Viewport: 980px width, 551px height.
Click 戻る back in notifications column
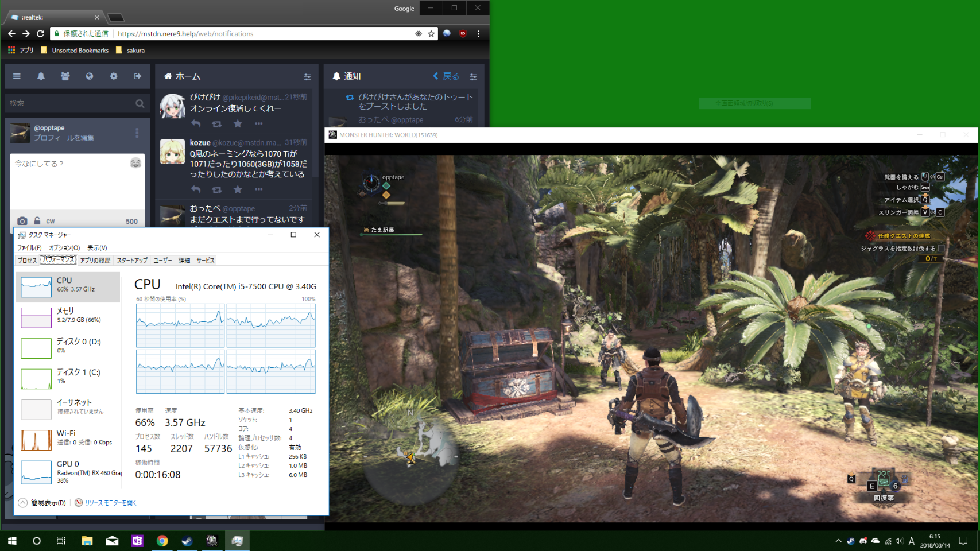pos(446,76)
